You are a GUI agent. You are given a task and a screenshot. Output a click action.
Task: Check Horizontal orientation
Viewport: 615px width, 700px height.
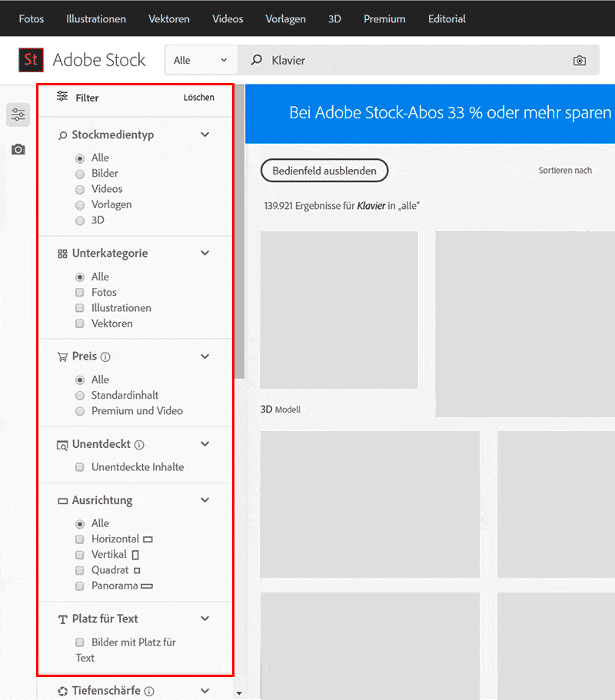click(x=80, y=539)
